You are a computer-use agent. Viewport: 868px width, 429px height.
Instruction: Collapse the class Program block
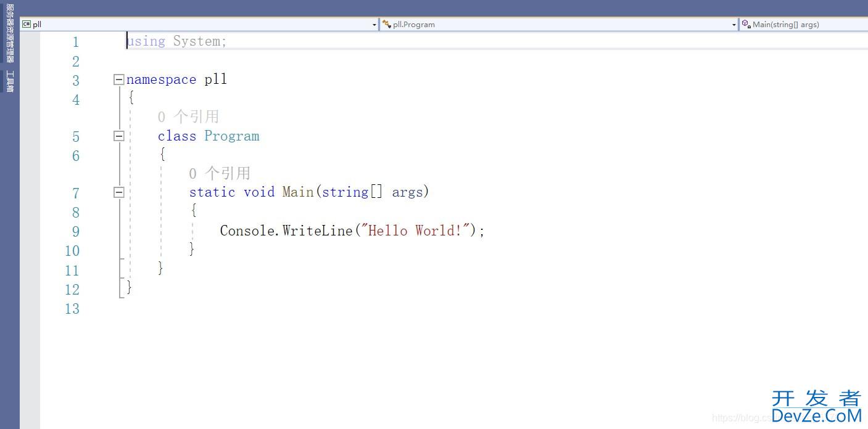tap(119, 136)
